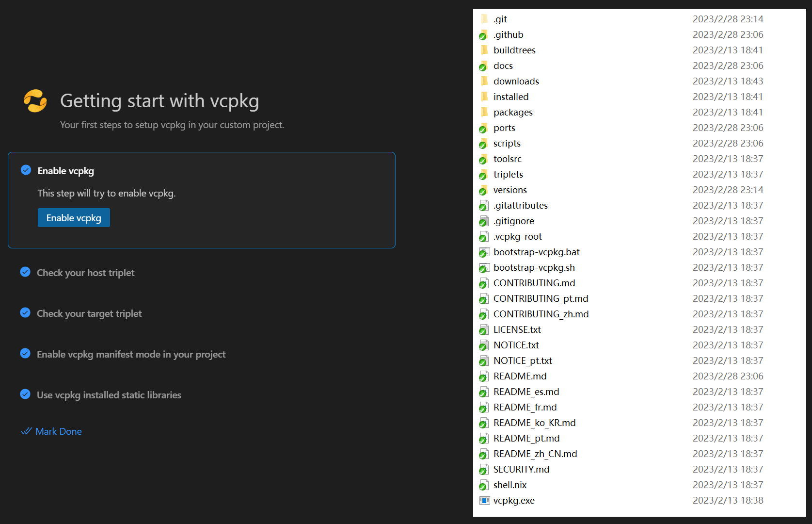This screenshot has width=812, height=524.
Task: Select the packages folder icon
Action: [x=484, y=112]
